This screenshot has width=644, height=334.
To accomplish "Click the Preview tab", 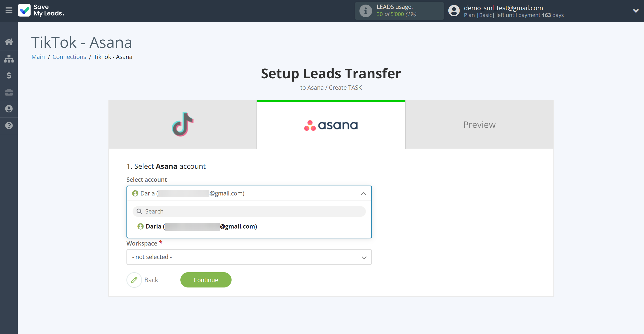I will pos(479,124).
